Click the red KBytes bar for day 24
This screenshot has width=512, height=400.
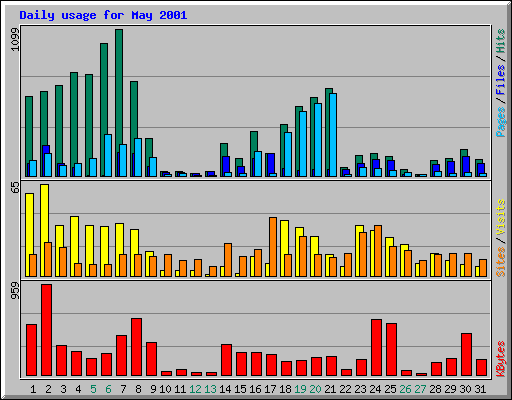pos(377,348)
